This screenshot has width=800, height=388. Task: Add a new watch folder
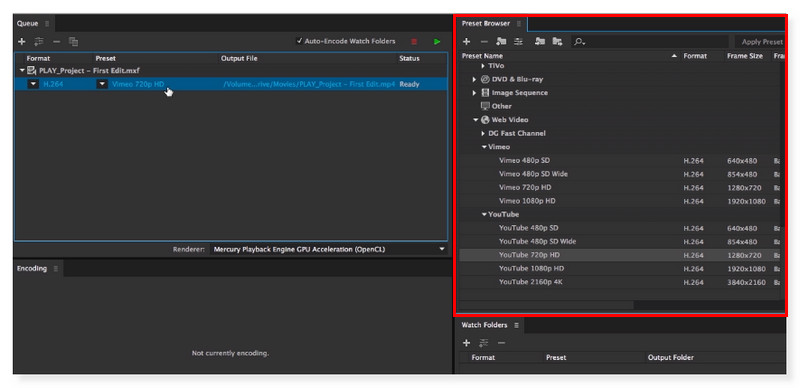point(466,343)
